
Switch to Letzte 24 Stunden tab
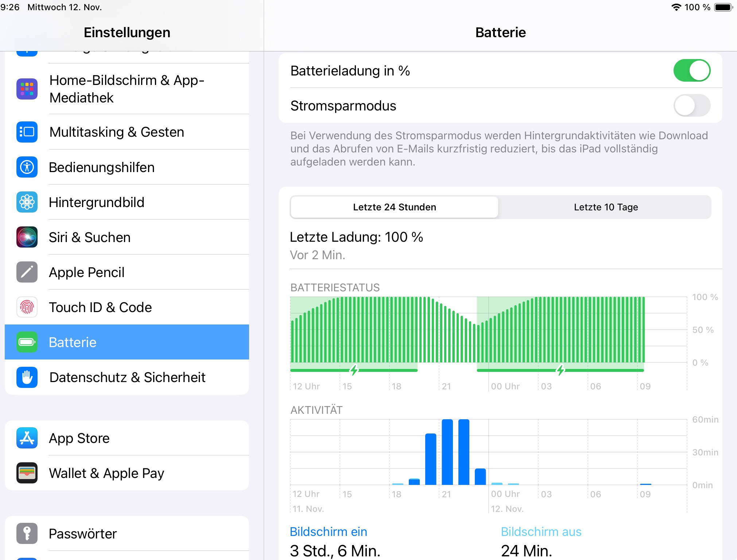tap(394, 207)
